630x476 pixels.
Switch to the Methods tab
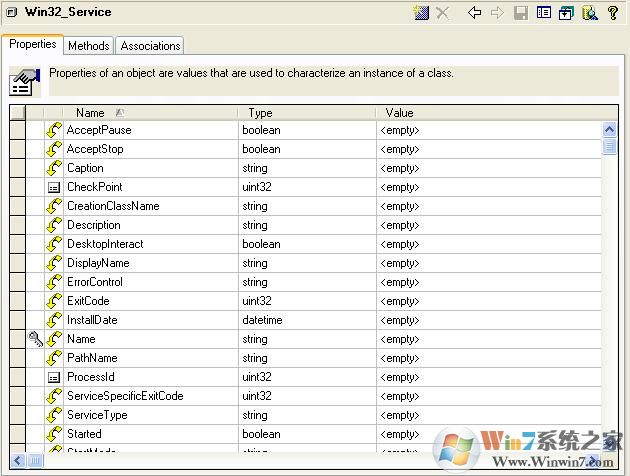pos(90,46)
